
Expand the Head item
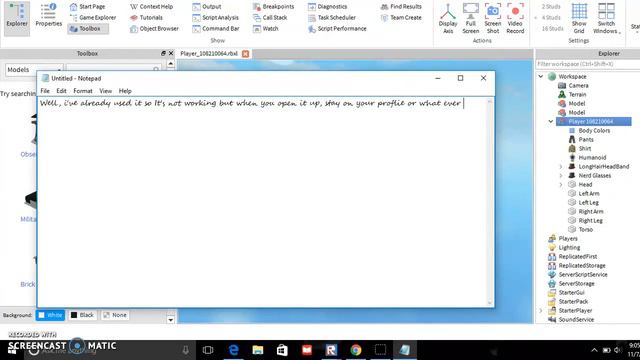(561, 184)
